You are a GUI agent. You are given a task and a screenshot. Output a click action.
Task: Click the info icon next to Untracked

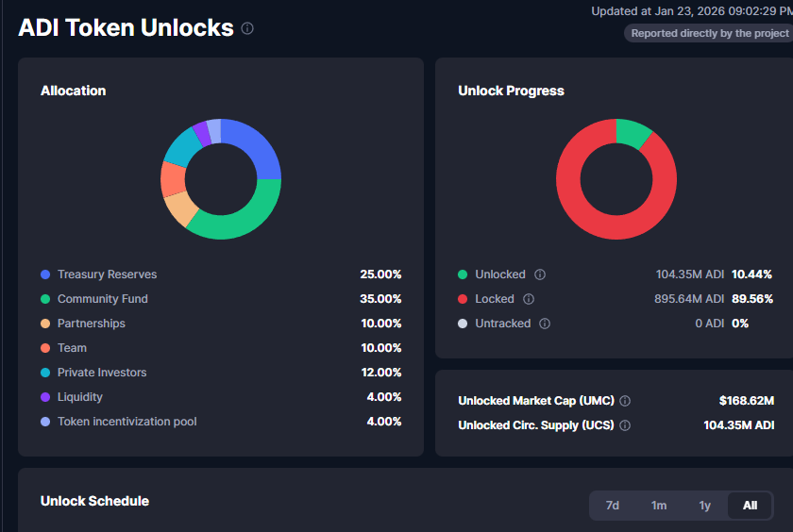point(545,324)
